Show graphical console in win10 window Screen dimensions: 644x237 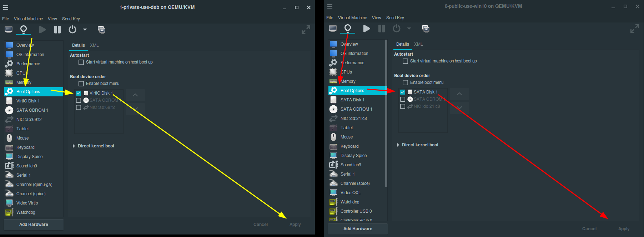click(333, 29)
